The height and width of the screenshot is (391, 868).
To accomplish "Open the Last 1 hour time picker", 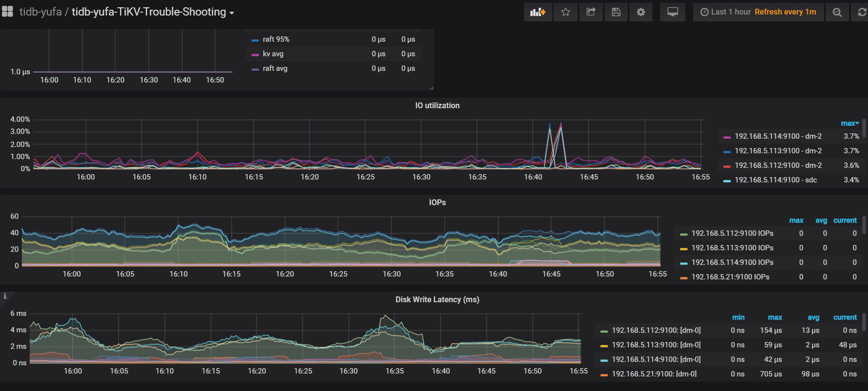I will (758, 12).
